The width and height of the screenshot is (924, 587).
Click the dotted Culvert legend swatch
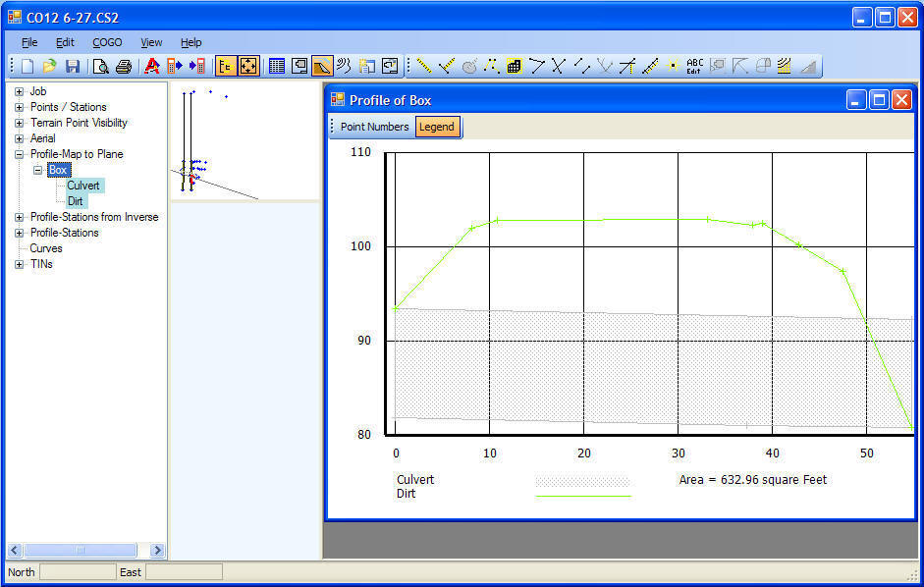point(582,481)
